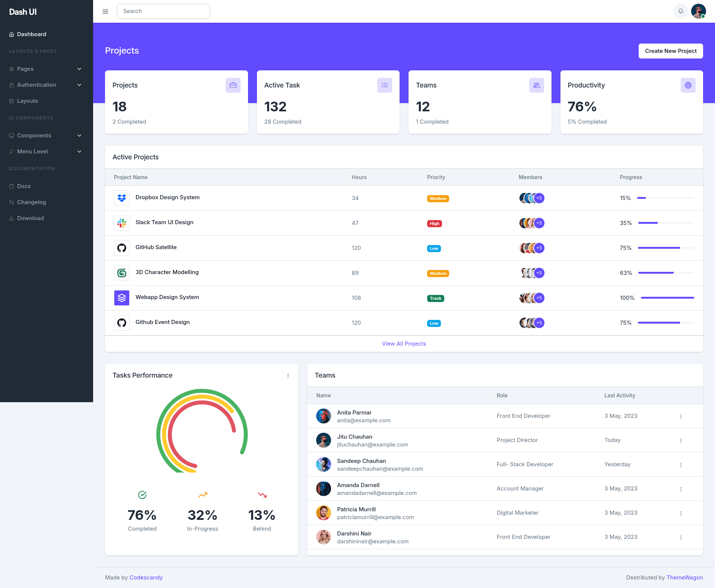This screenshot has width=715, height=588.
Task: Open Tasks Performance three-dot menu
Action: click(288, 376)
